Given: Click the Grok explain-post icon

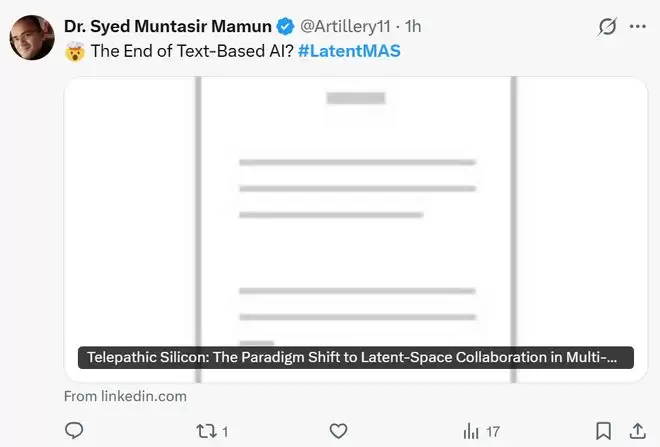Looking at the screenshot, I should coord(606,27).
